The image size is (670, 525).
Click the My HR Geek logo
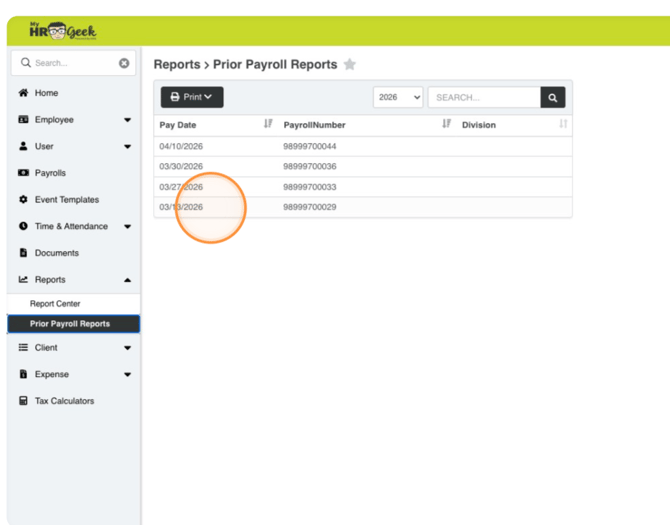(x=62, y=32)
